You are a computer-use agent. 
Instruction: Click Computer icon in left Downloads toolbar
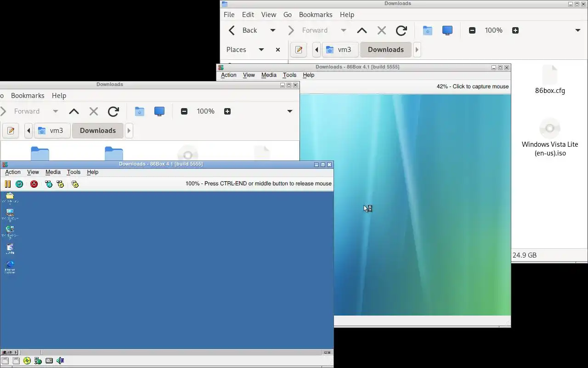click(x=159, y=111)
